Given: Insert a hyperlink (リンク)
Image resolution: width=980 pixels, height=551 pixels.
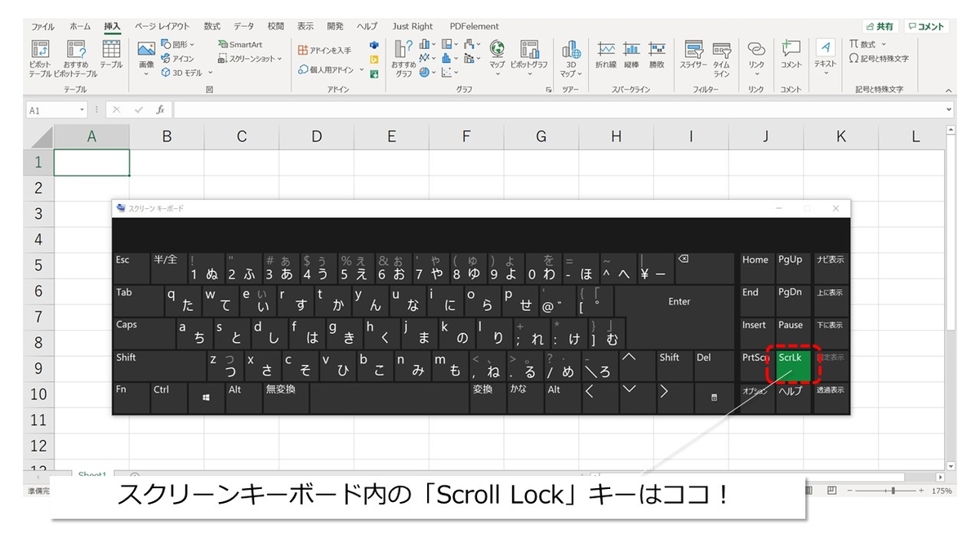Looking at the screenshot, I should point(756,59).
